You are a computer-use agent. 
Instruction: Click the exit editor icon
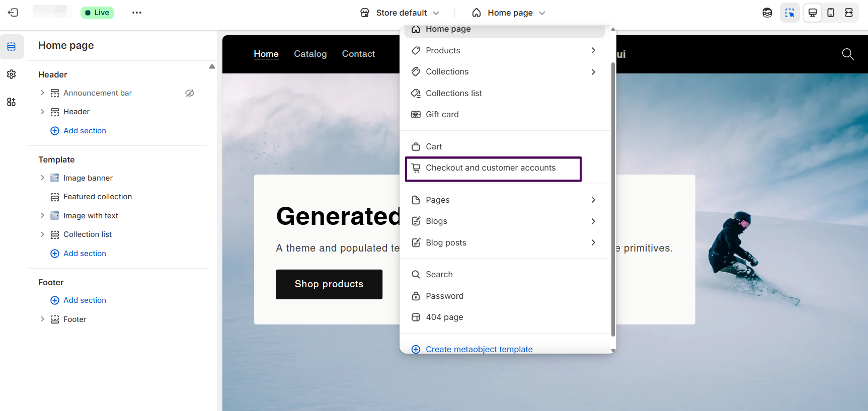click(13, 13)
